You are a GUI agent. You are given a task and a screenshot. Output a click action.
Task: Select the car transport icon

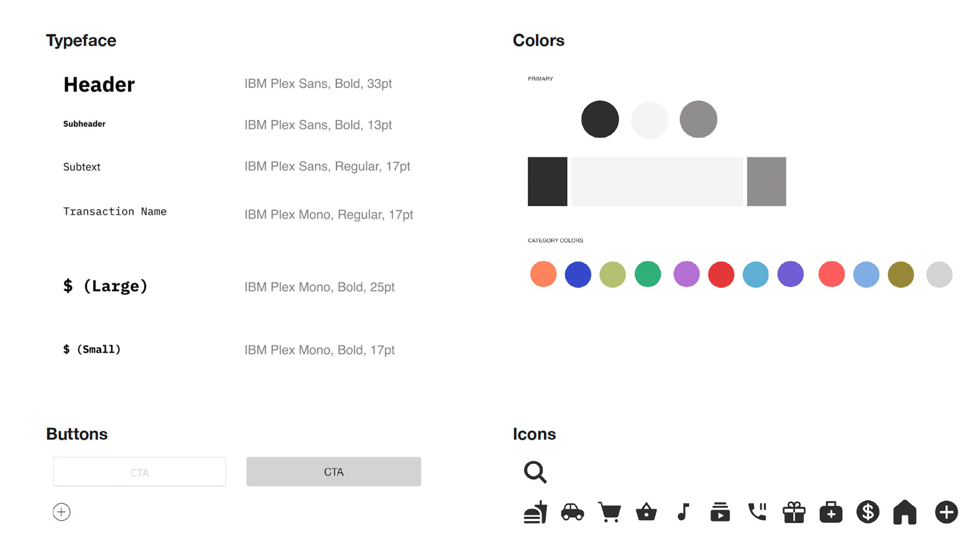pos(572,512)
